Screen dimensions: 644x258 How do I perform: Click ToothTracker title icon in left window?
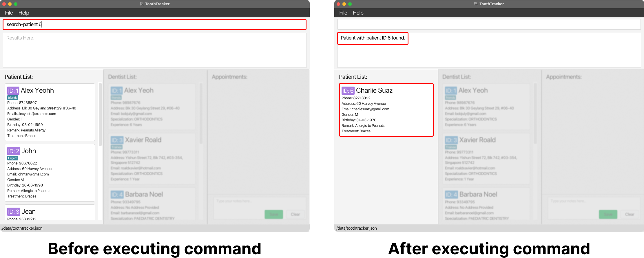pyautogui.click(x=141, y=4)
